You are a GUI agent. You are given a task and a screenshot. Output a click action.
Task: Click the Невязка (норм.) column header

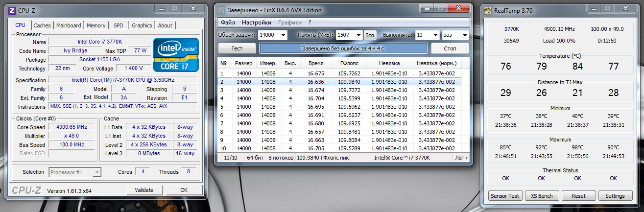coord(436,63)
